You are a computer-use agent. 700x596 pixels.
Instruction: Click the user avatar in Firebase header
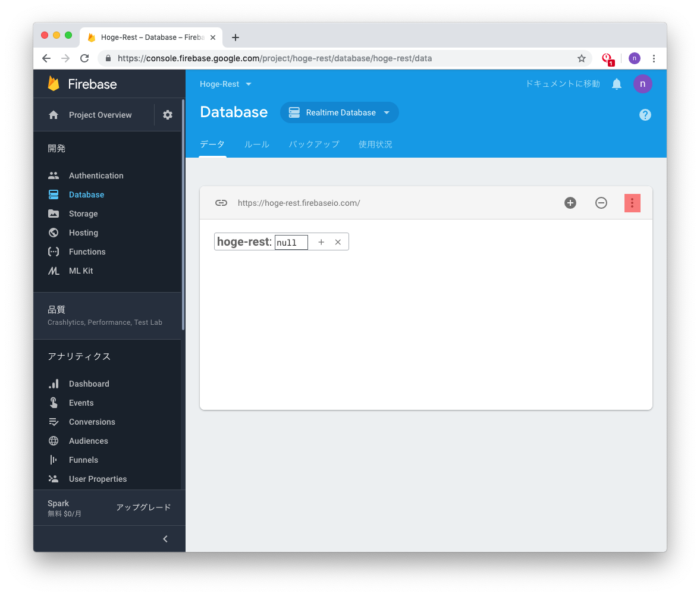click(x=642, y=84)
